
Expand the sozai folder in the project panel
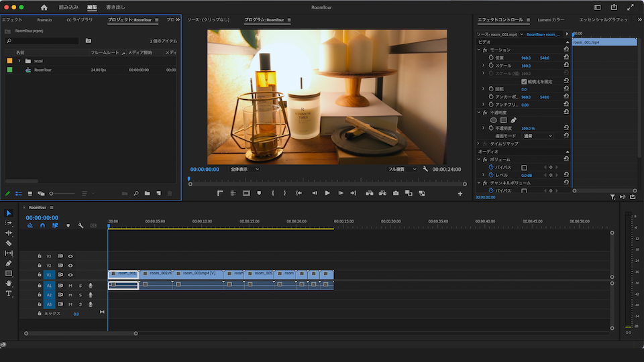19,60
